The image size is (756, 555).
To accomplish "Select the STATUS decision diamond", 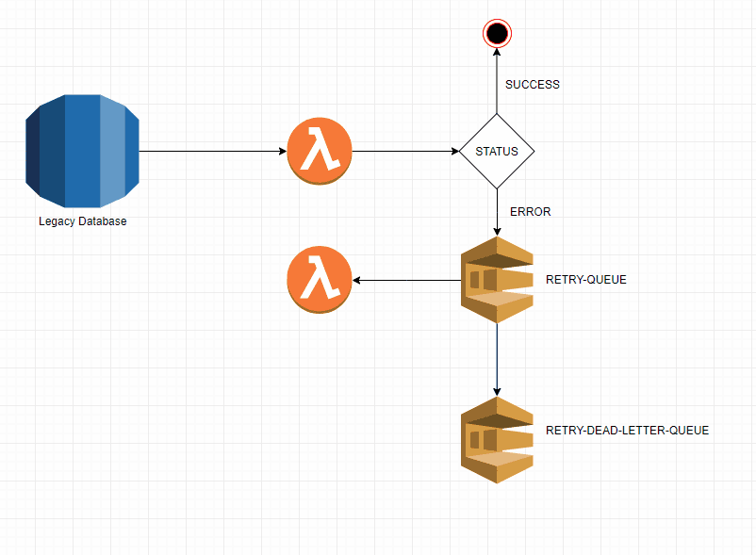I will point(497,151).
